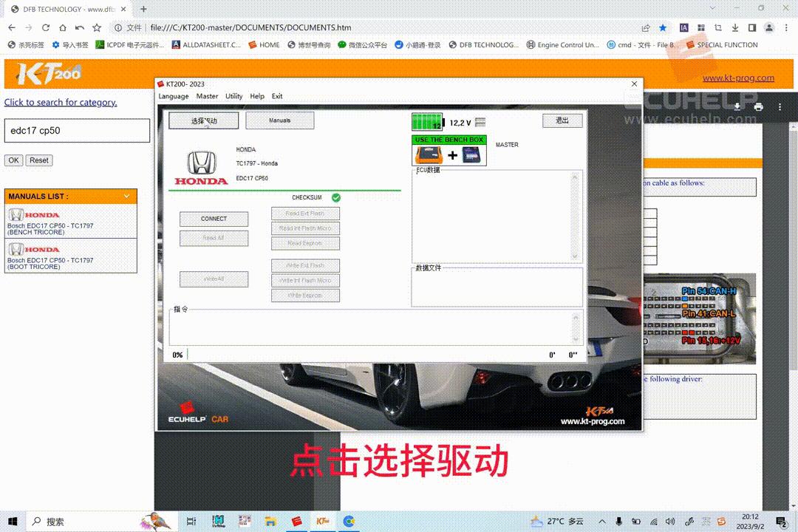Launch Chrome from the taskbar
The image size is (798, 532).
click(x=348, y=521)
